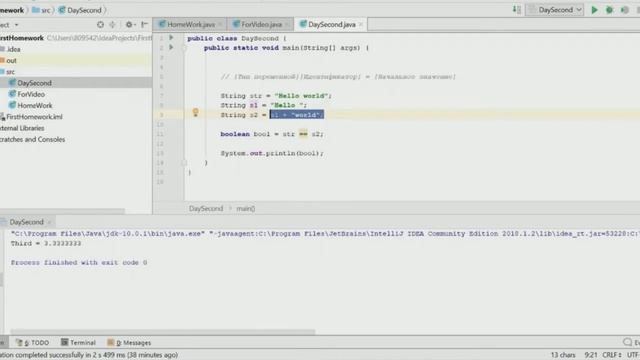
Task: Open the Event Log icon in bottom bar
Action: (628, 342)
